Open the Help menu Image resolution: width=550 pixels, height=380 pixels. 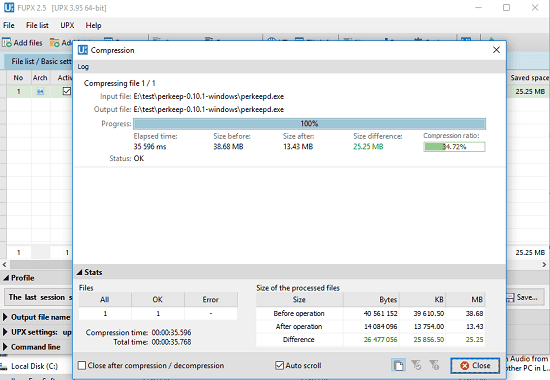tap(93, 25)
